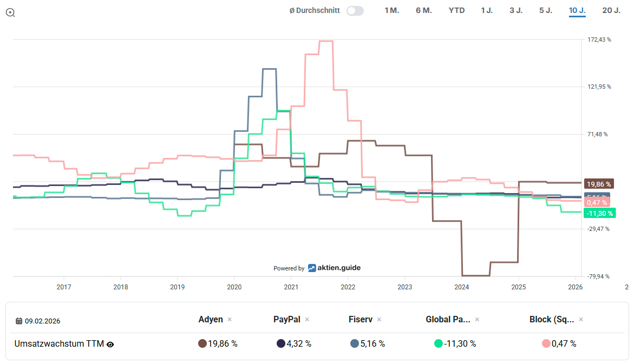Click the 19,86 % Adyen chart label
The height and width of the screenshot is (364, 634).
pyautogui.click(x=599, y=184)
